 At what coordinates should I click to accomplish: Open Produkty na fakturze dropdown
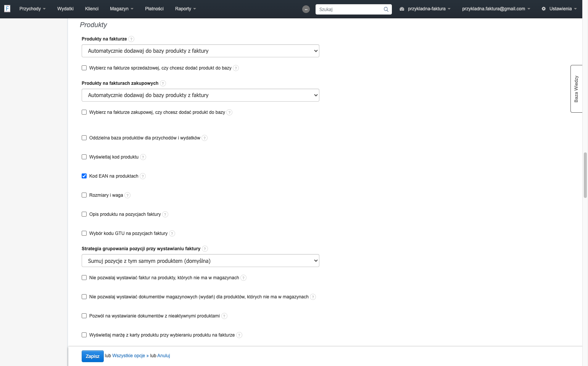tap(200, 51)
